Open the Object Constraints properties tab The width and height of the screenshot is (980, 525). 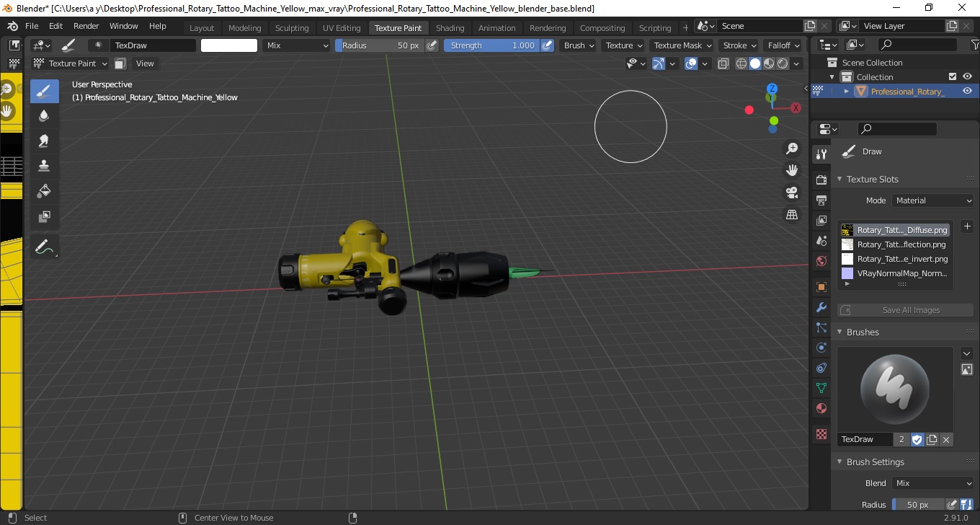[821, 368]
